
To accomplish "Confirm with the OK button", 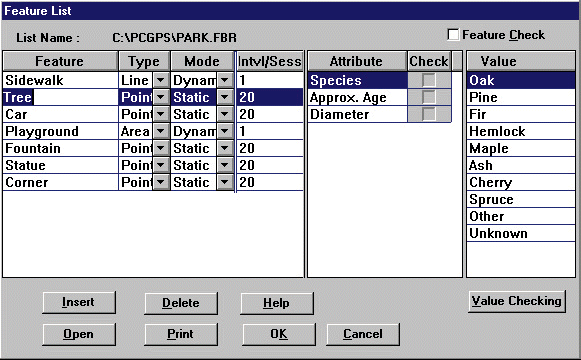I will (279, 334).
